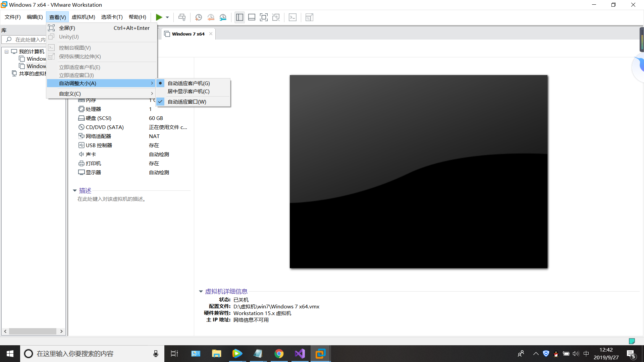
Task: Open the snapshot manager icon
Action: coord(223,17)
